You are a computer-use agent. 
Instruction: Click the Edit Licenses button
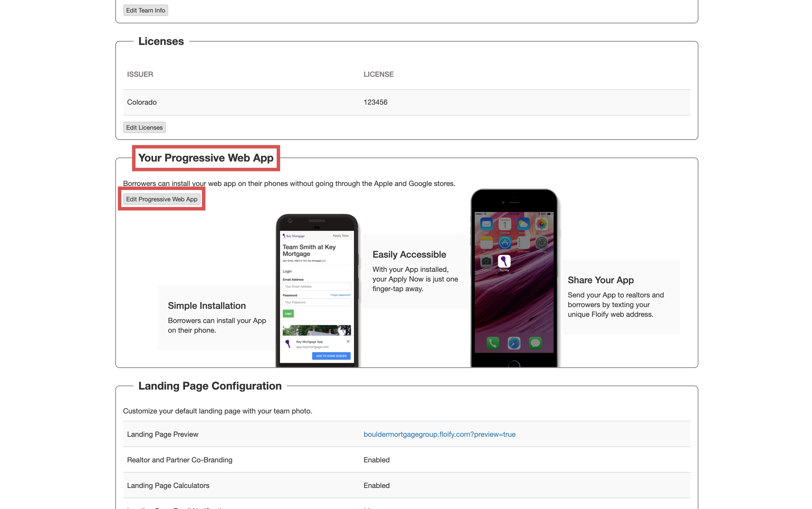point(144,127)
